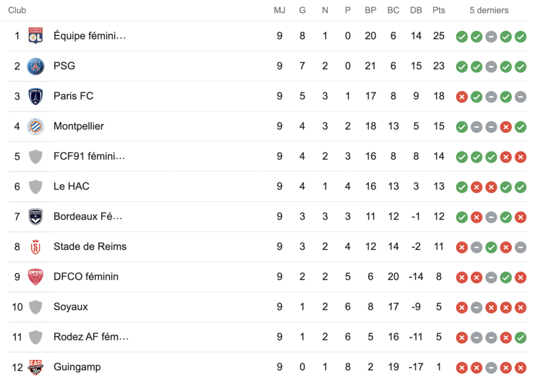The image size is (543, 392).
Task: Click the 5 derniers column header
Action: pos(489,11)
